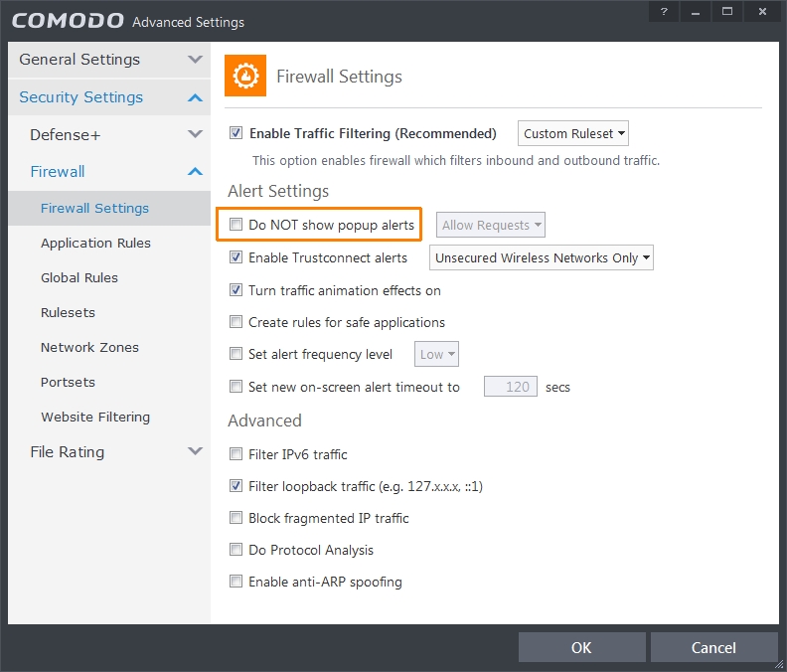Open Unsecured Wireless Networks Only dropdown
787x672 pixels.
click(x=542, y=257)
